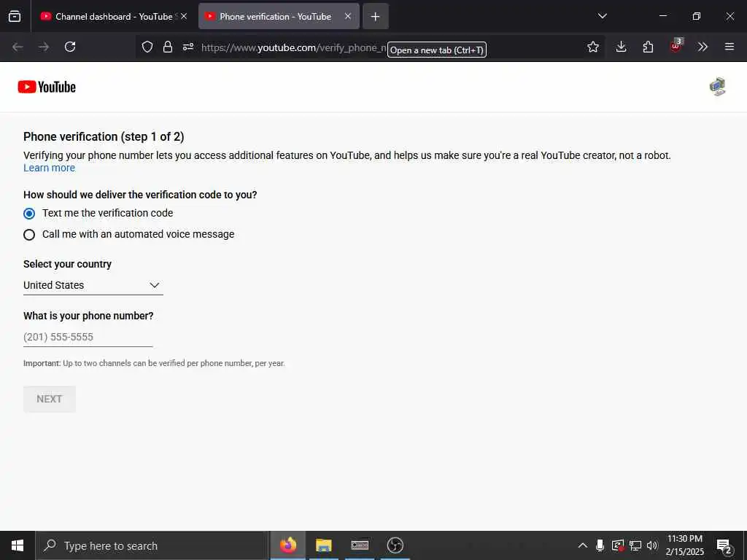Viewport: 747px width, 560px height.
Task: Expand the list all tabs chevron
Action: [602, 16]
